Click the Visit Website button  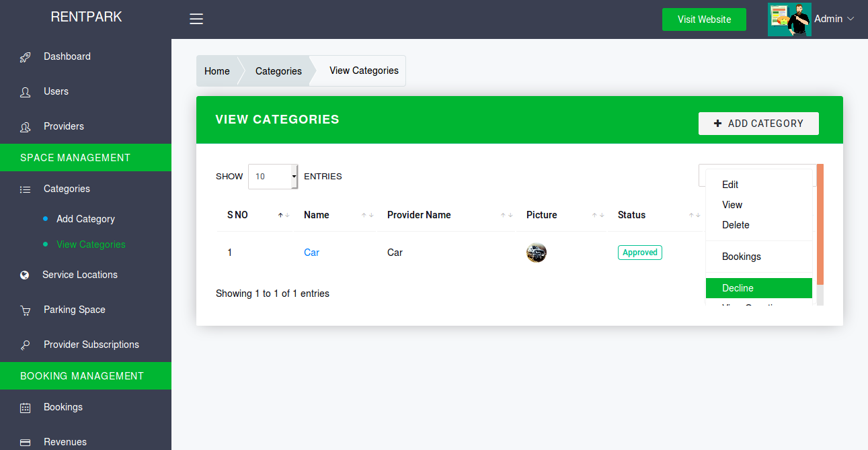pos(704,19)
